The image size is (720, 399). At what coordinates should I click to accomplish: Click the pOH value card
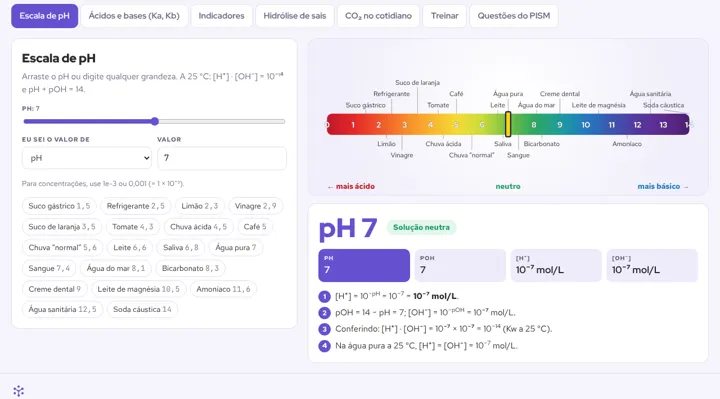pyautogui.click(x=460, y=265)
